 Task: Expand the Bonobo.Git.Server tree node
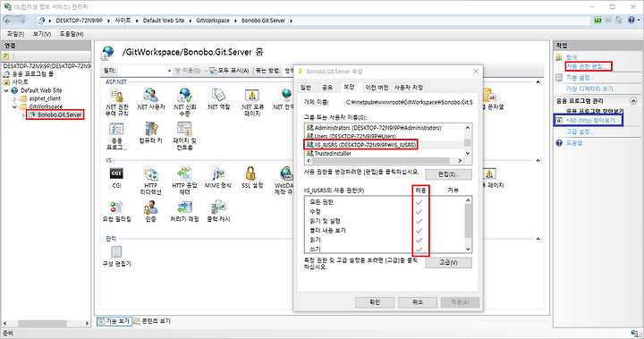[23, 115]
